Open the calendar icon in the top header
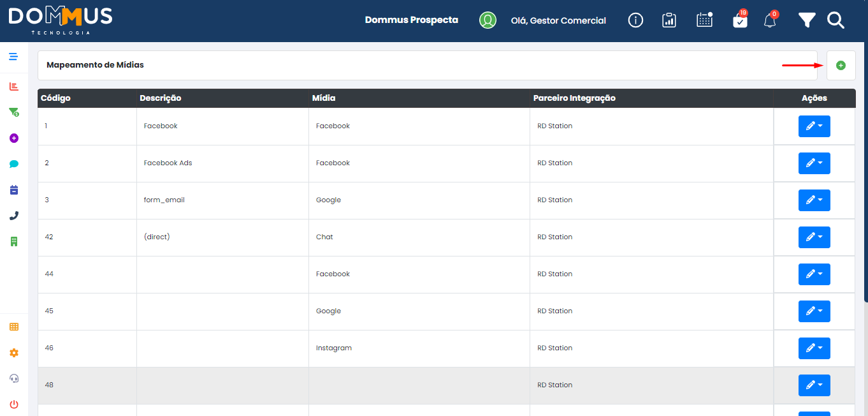 (704, 20)
